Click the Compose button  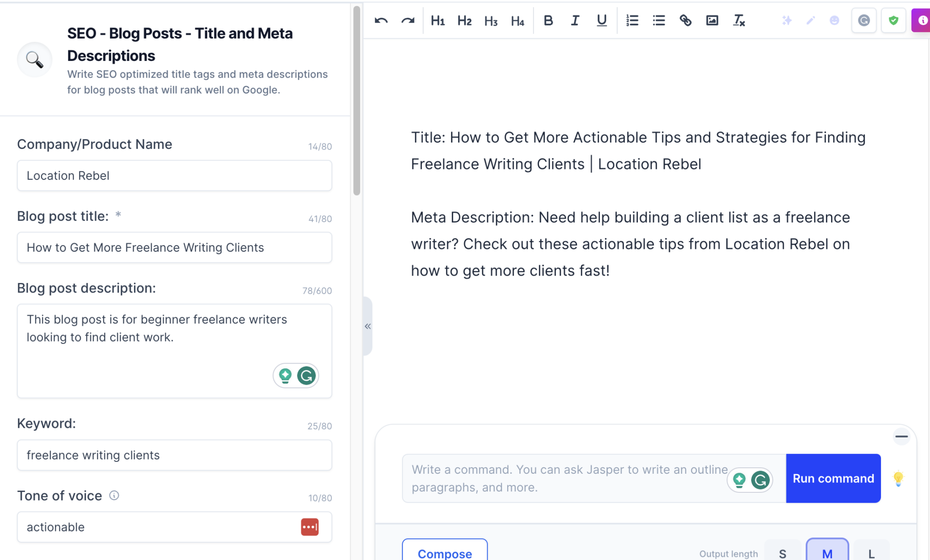[x=445, y=550]
